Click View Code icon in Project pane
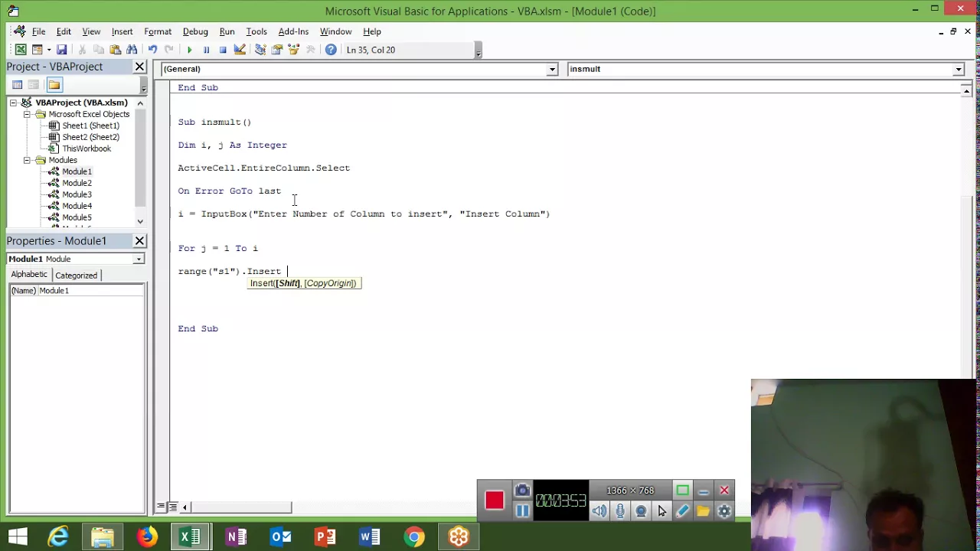Viewport: 980px width, 551px height. (x=17, y=85)
